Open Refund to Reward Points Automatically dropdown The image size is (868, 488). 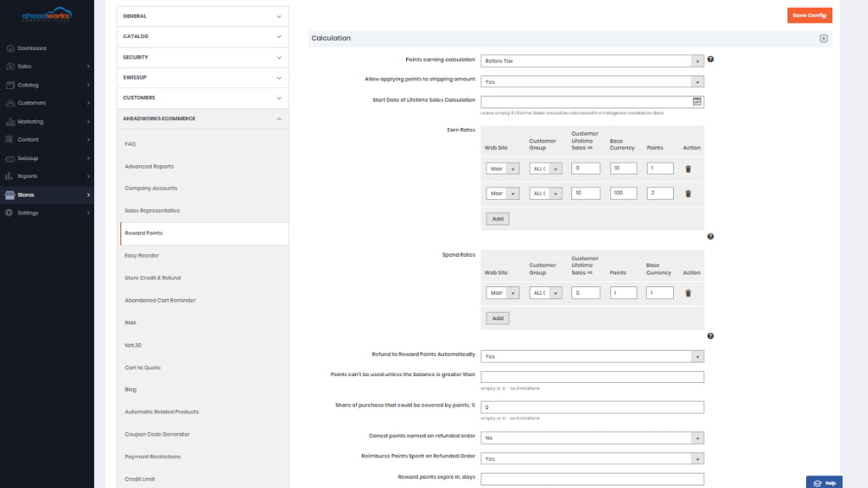click(x=593, y=357)
